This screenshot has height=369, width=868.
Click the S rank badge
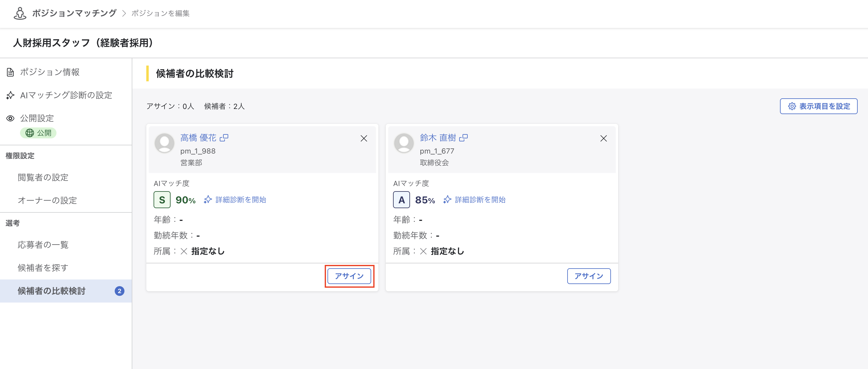pyautogui.click(x=162, y=200)
